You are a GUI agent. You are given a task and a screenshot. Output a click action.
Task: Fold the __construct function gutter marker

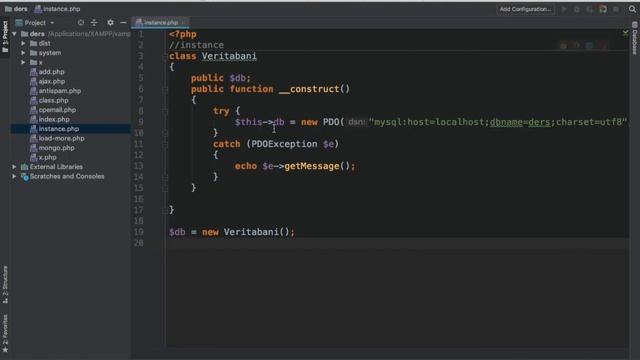[165, 89]
